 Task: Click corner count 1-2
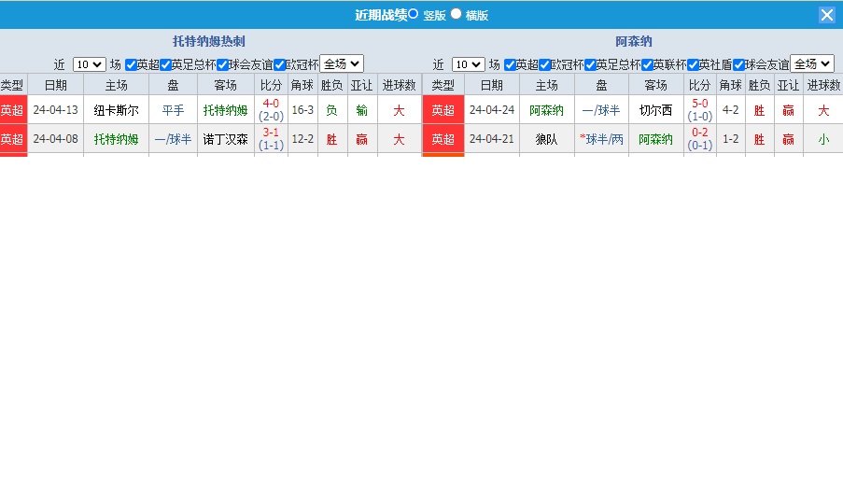click(730, 139)
